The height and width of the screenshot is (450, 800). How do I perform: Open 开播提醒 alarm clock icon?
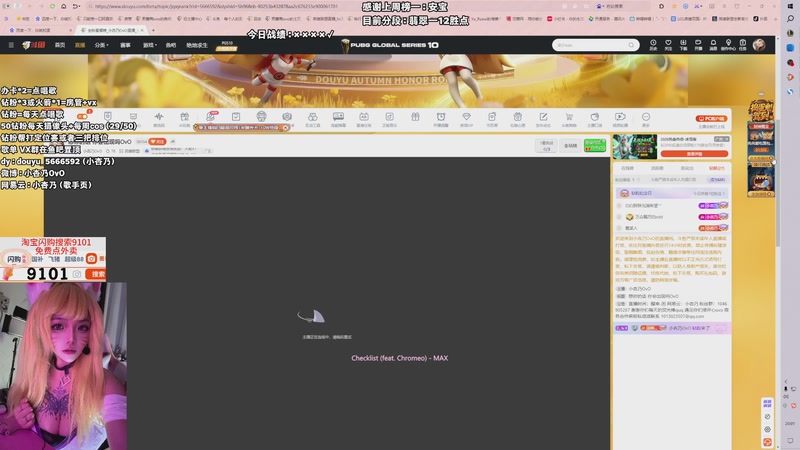pos(441,119)
